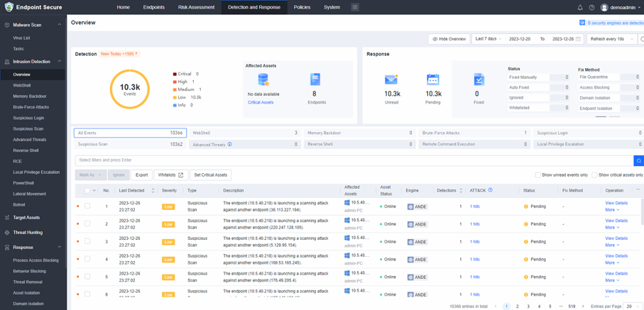Open the Policies tab

tap(302, 7)
